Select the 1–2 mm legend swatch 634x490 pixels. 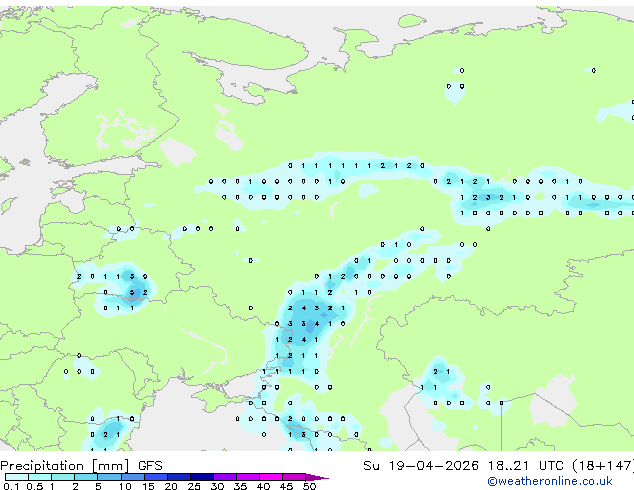[63, 477]
